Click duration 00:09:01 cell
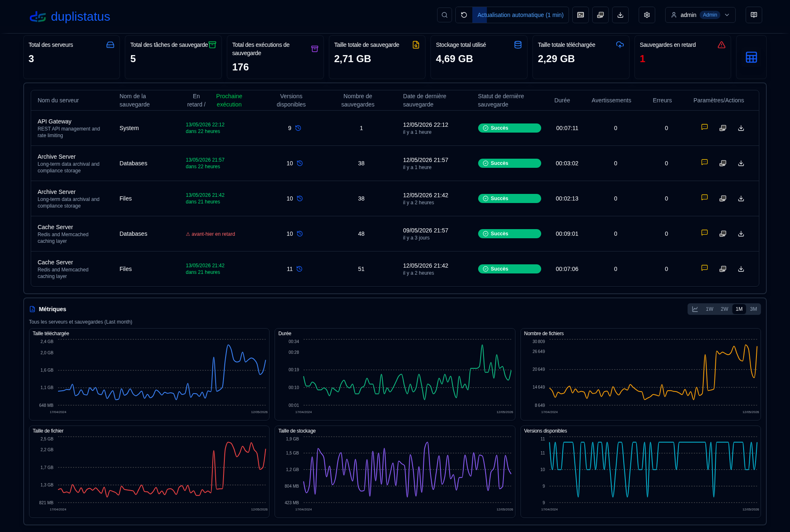The image size is (790, 532). coord(567,234)
